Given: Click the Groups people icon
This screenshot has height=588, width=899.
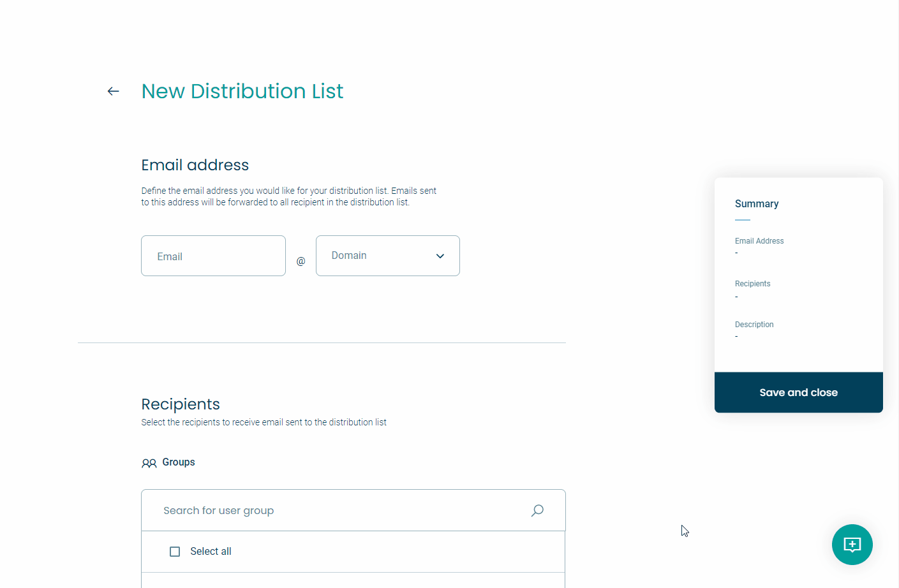Looking at the screenshot, I should [149, 463].
